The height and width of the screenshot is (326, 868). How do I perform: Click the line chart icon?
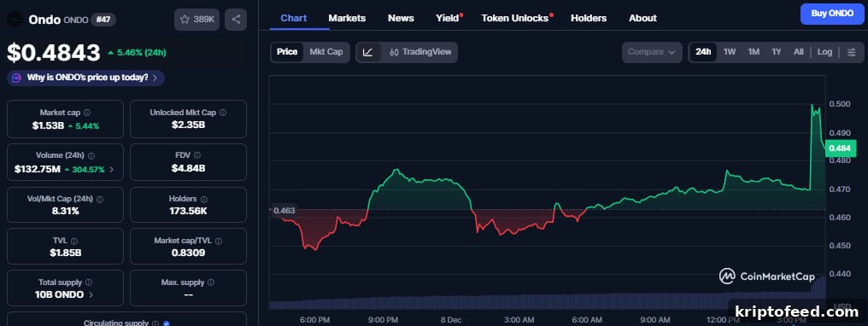point(368,52)
